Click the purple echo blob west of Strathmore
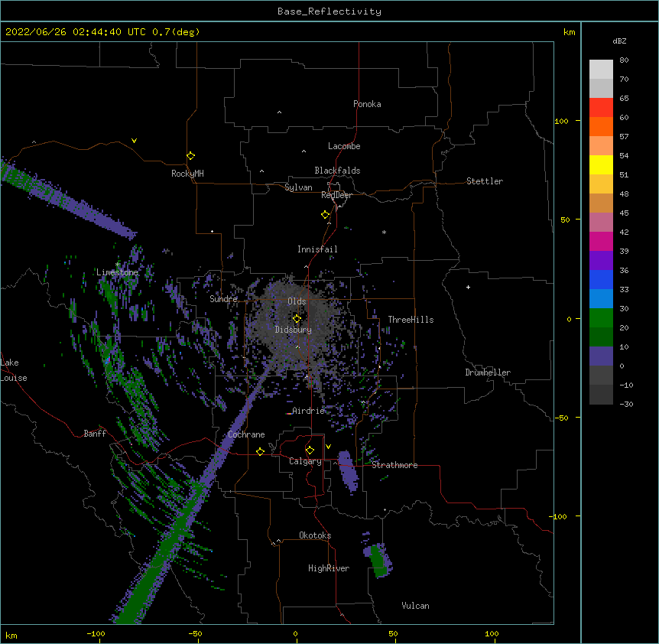 pyautogui.click(x=349, y=471)
